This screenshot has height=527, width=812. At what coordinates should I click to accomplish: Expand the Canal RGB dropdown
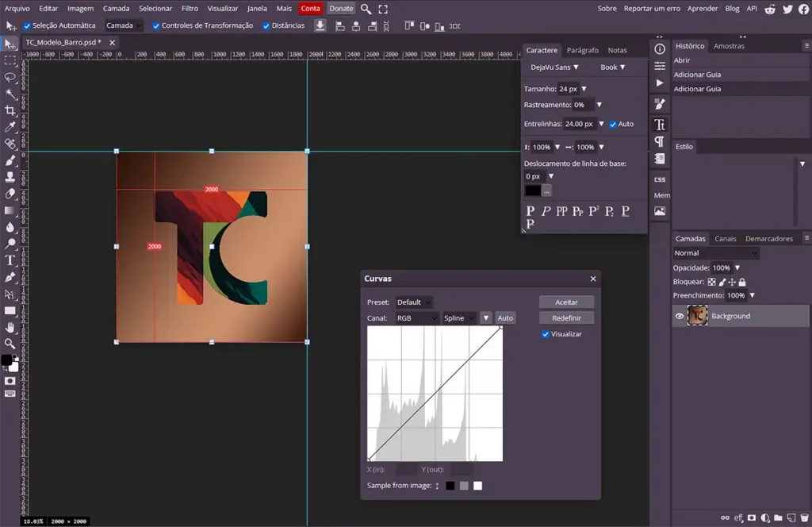pyautogui.click(x=416, y=318)
